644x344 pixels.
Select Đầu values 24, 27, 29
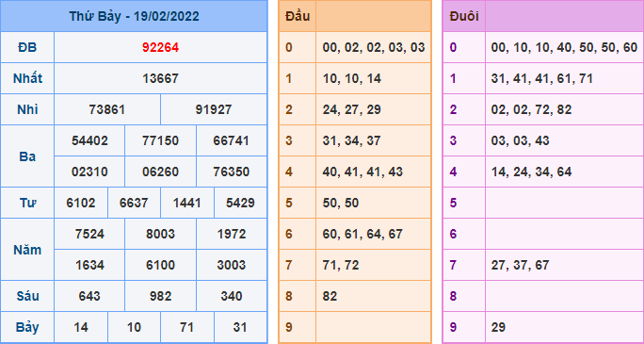[352, 109]
